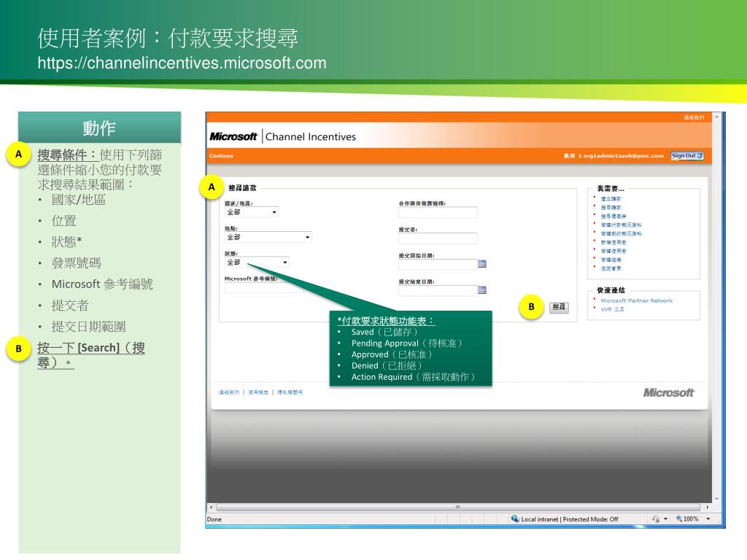
Task: Click the Sign Out button
Action: 687,156
